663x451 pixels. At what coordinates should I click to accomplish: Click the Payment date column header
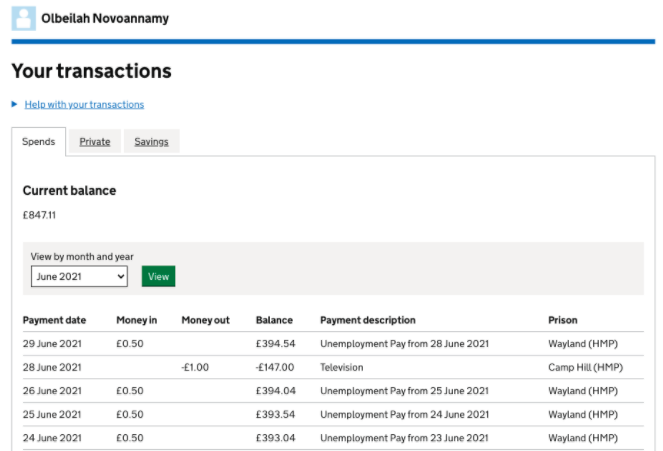54,320
